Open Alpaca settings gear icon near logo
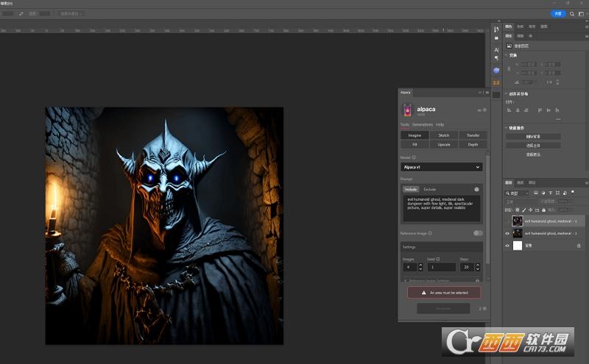 point(484,110)
